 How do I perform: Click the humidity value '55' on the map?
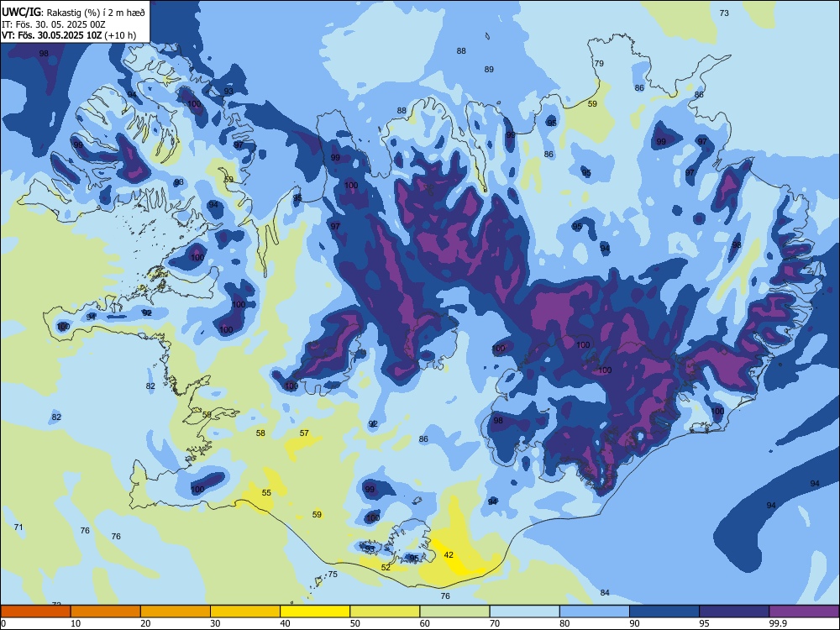[266, 493]
